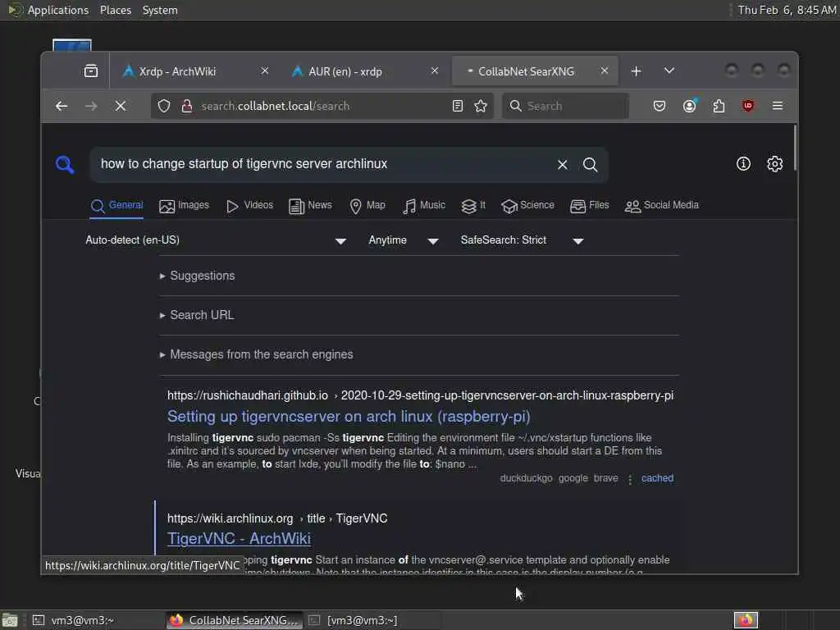Open SearXNG preferences gear

pos(774,163)
